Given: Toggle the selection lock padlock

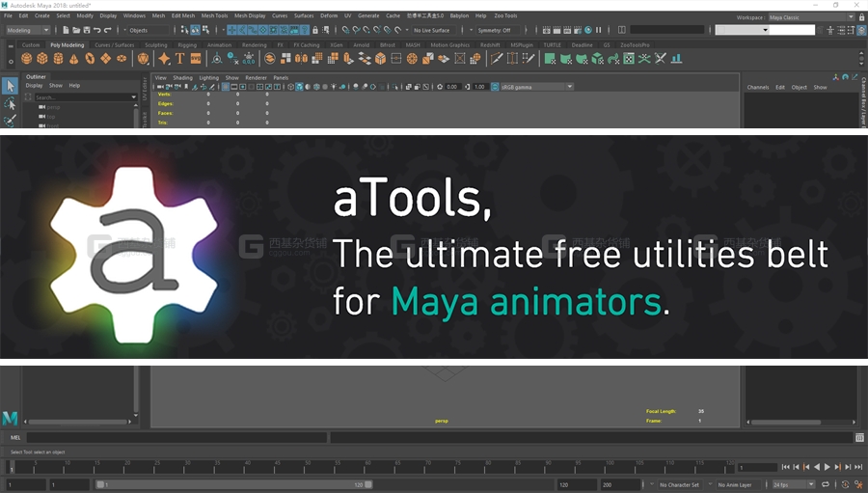Looking at the screenshot, I should (315, 30).
